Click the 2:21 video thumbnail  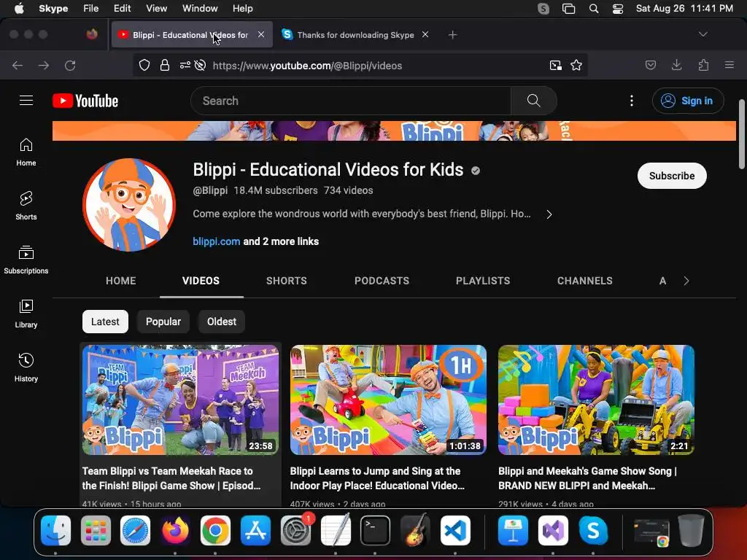tap(597, 400)
